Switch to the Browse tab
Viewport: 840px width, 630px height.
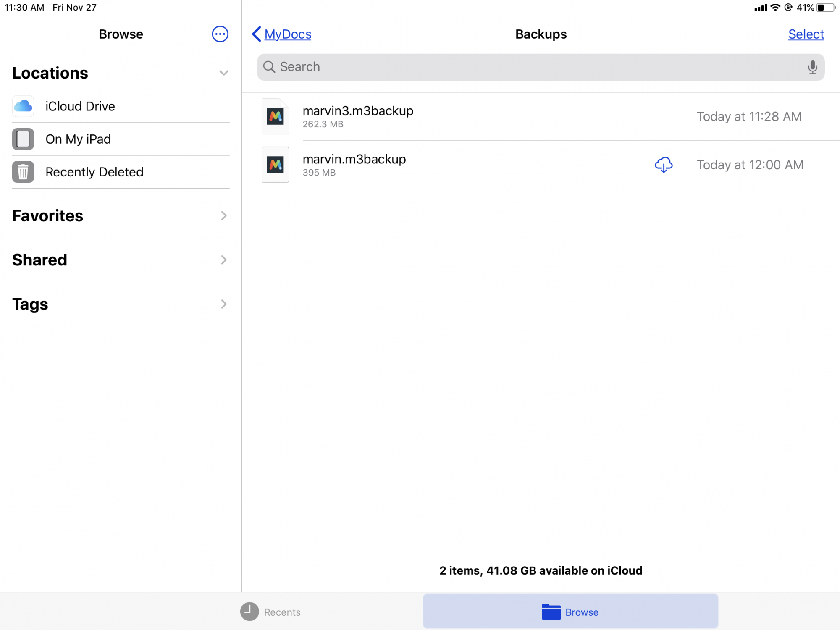(570, 612)
